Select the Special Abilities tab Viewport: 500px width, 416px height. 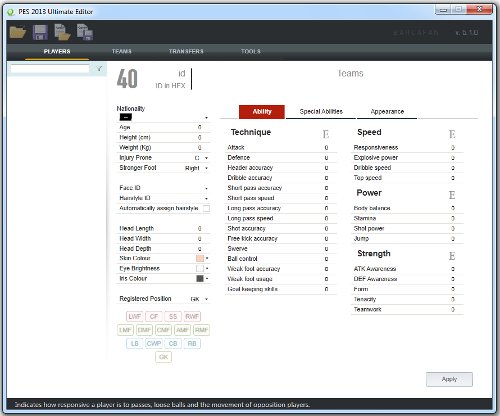coord(321,112)
